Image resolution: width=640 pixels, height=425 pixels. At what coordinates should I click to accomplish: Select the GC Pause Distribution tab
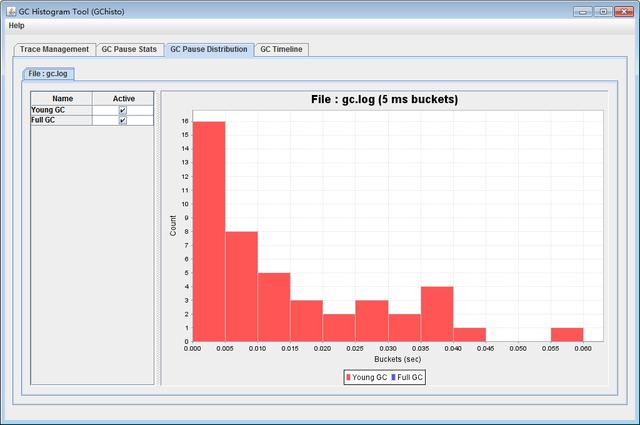tap(209, 49)
